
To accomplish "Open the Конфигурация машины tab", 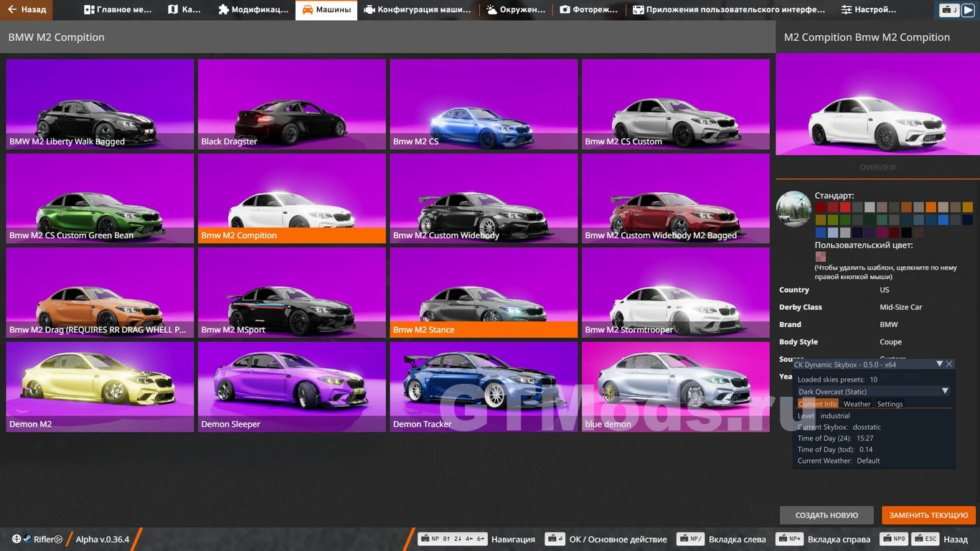I will [418, 10].
